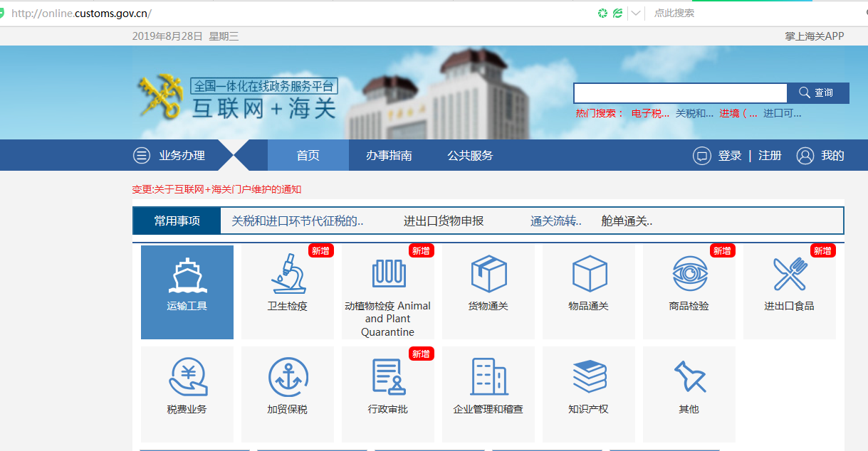
Task: Go to the 公共服务 navigation tab
Action: pos(470,156)
